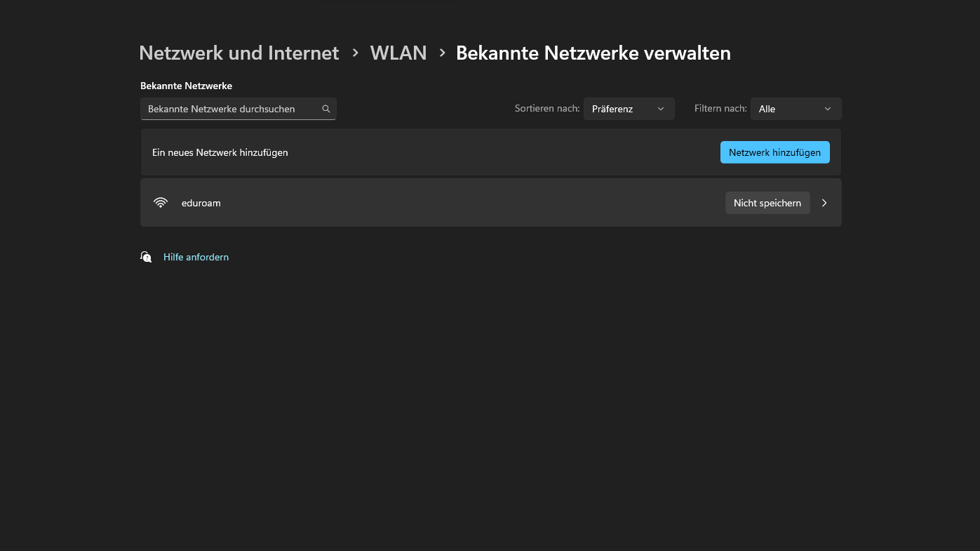Click the Wi-Fi signal icon beside eduroam
The width and height of the screenshot is (980, 551).
pyautogui.click(x=161, y=203)
